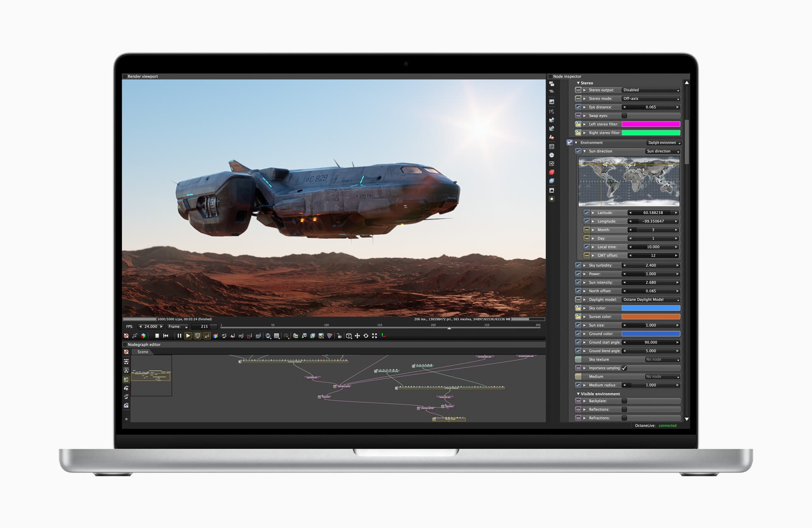Activate the region render magnifier tool
The height and width of the screenshot is (528, 812).
[x=268, y=336]
